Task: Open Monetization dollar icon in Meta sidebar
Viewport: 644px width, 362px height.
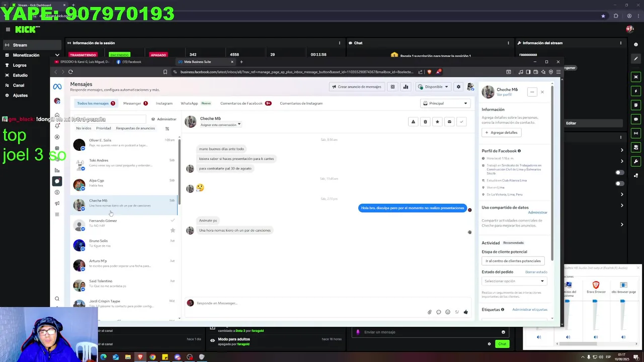Action: (x=57, y=192)
